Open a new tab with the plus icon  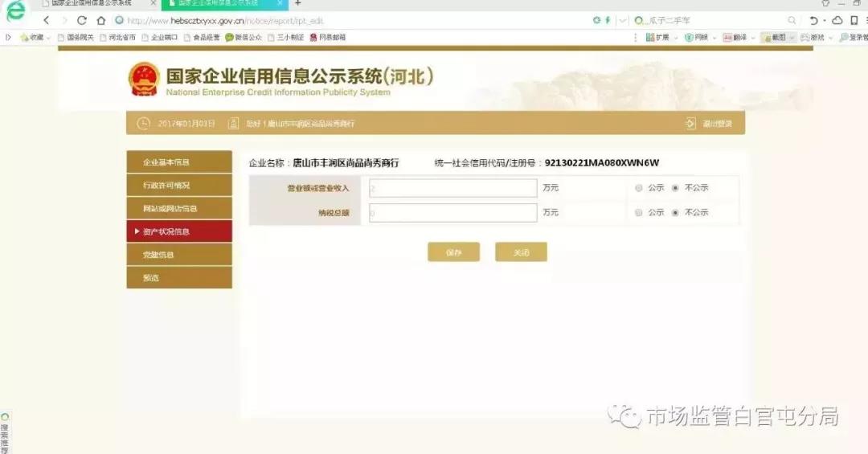[x=297, y=3]
